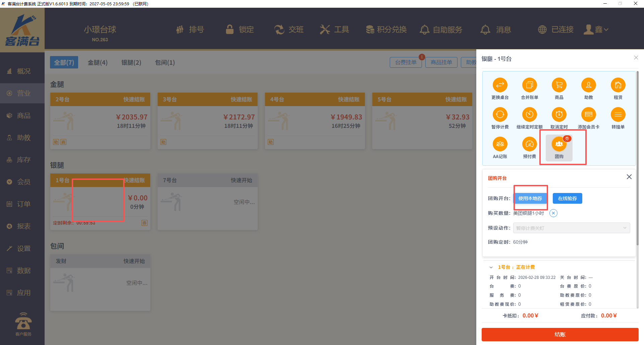
Task: Switch to the 金腿(4) tab
Action: (98, 62)
